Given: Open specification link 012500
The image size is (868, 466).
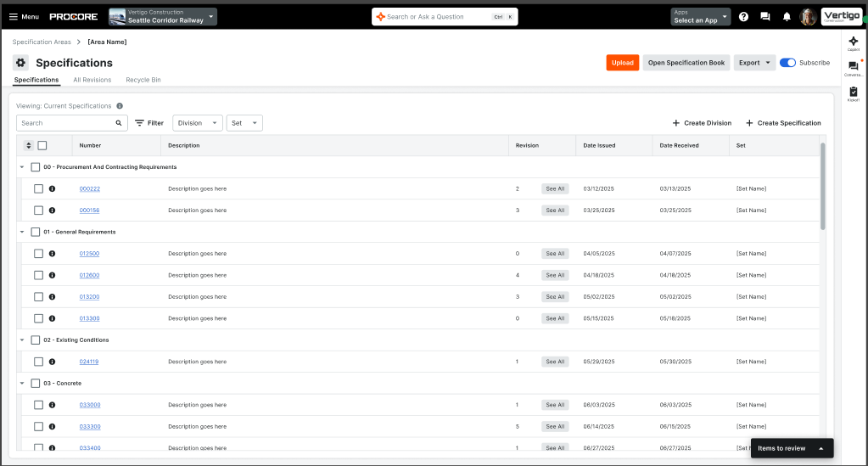Looking at the screenshot, I should [89, 254].
